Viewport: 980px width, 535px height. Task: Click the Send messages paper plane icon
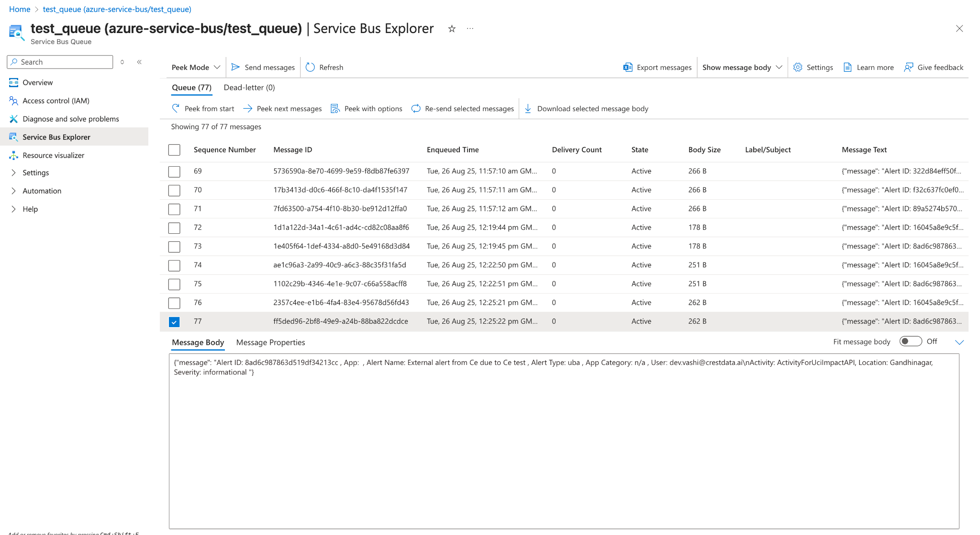point(235,67)
